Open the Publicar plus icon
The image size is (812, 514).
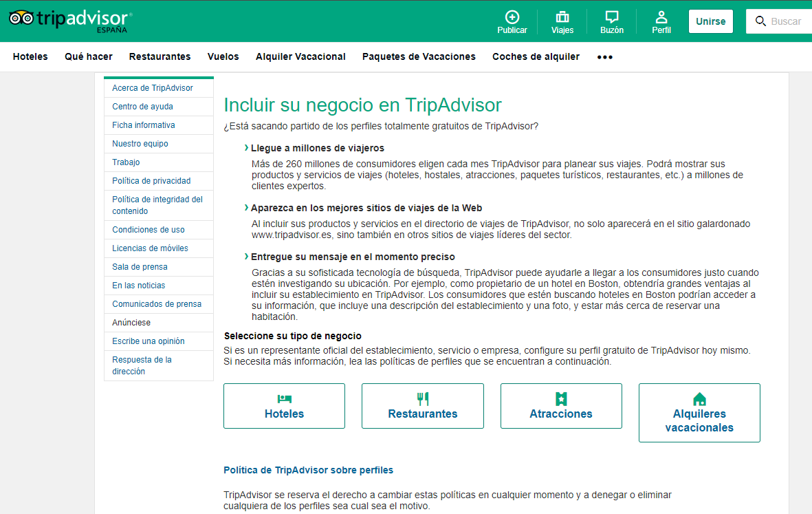point(512,17)
